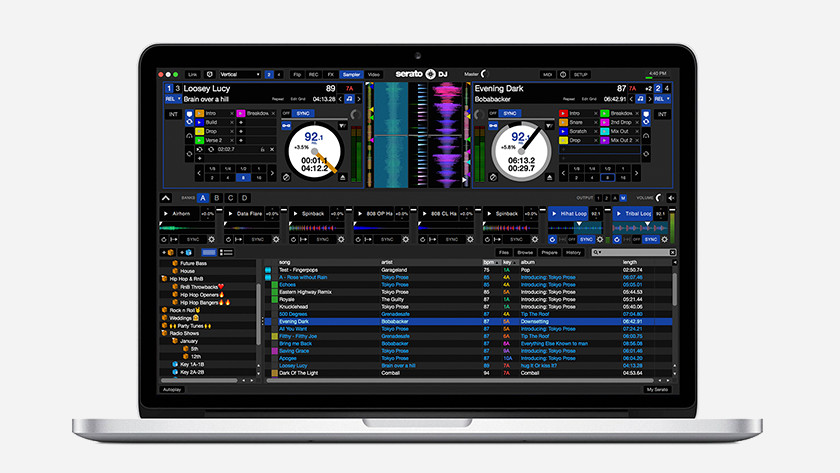
Task: Open the REC panel tab
Action: click(x=313, y=74)
